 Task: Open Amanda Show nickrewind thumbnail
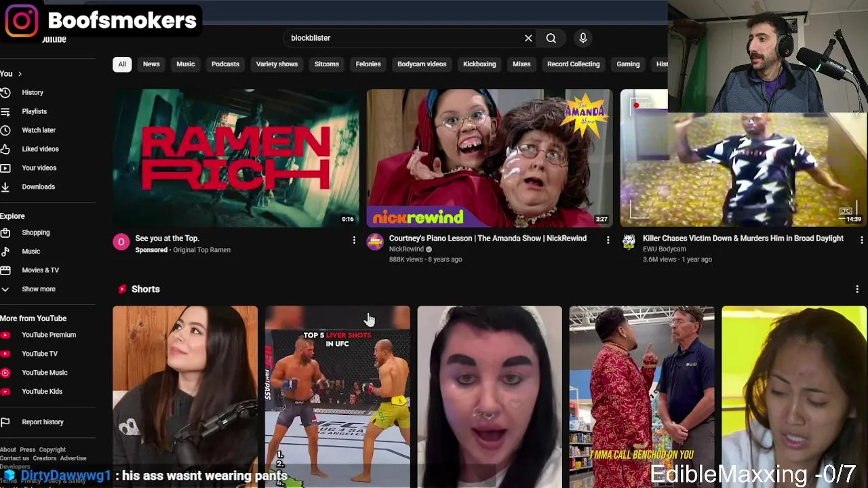click(490, 158)
